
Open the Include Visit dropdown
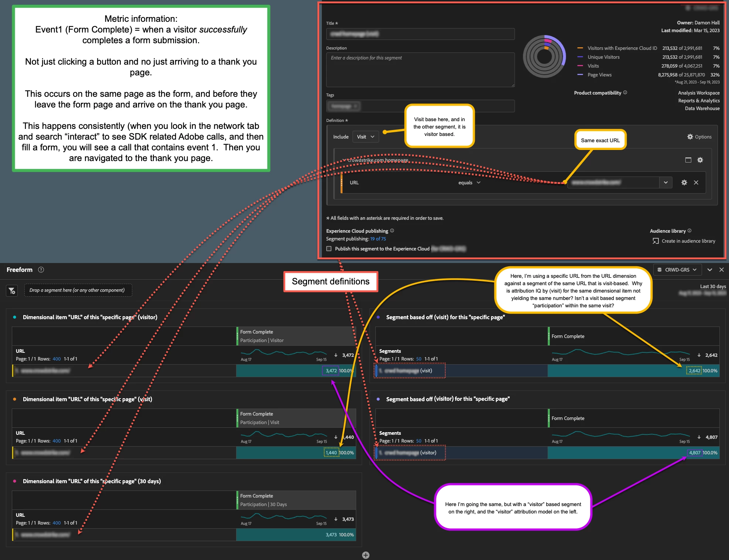coord(365,137)
